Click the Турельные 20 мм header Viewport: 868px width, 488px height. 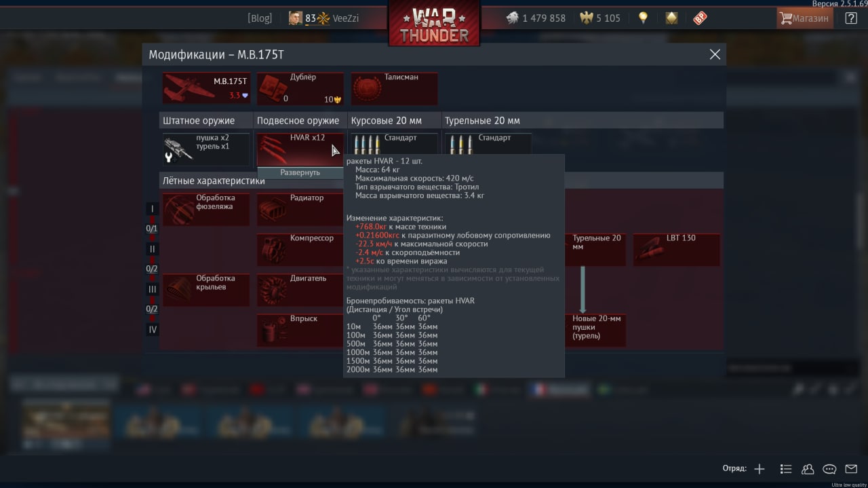pos(583,121)
